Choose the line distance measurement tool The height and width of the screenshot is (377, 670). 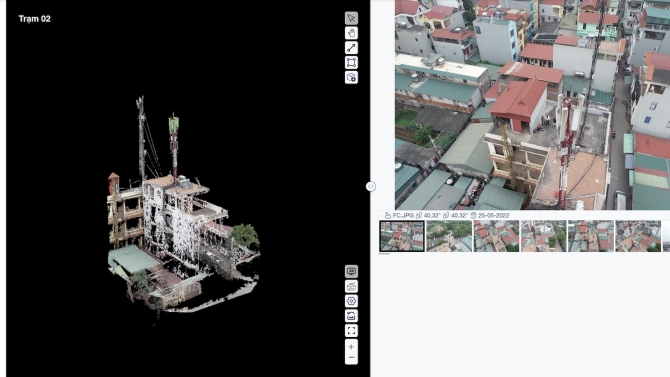[x=351, y=48]
